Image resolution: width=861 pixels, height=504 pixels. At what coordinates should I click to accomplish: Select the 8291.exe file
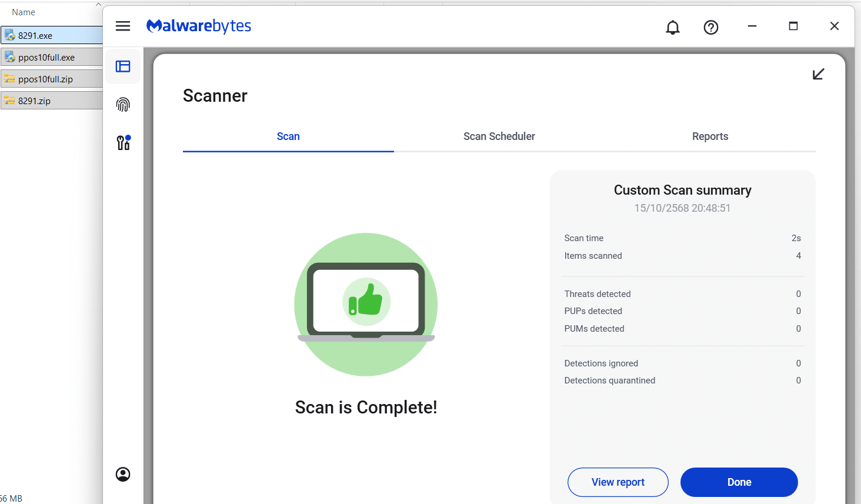click(x=35, y=35)
